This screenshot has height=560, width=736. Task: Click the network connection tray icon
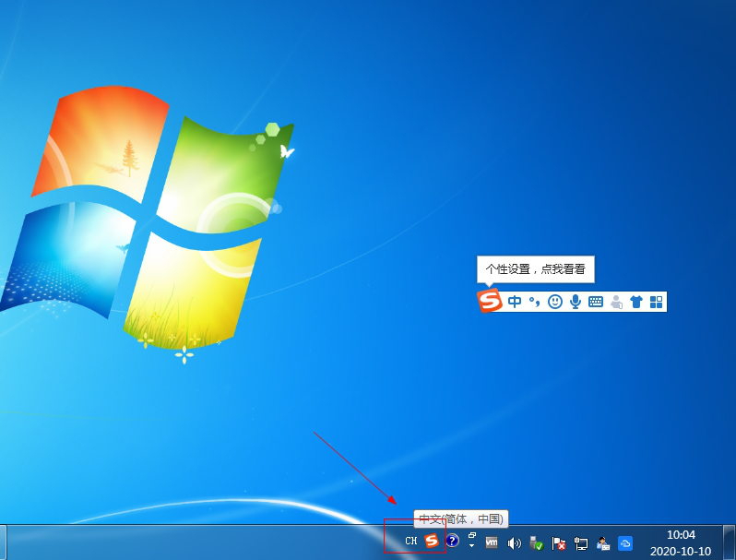coord(581,543)
